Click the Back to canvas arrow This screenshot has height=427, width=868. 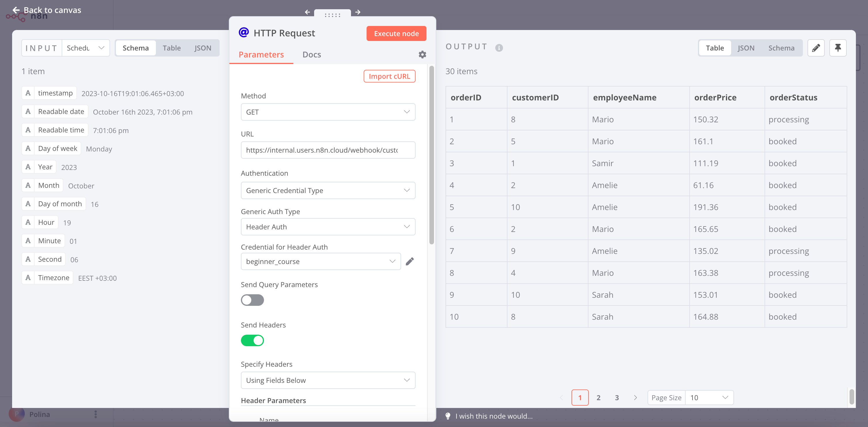coord(16,10)
